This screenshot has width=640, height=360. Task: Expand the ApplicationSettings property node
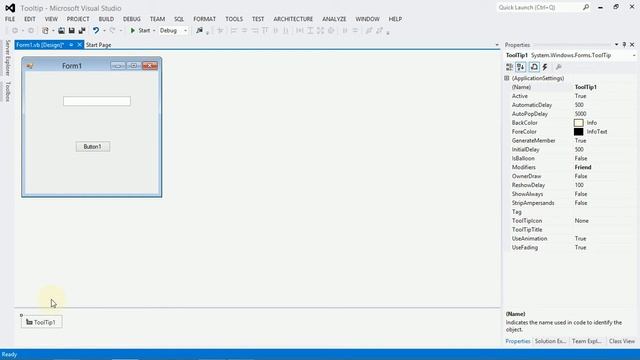507,78
